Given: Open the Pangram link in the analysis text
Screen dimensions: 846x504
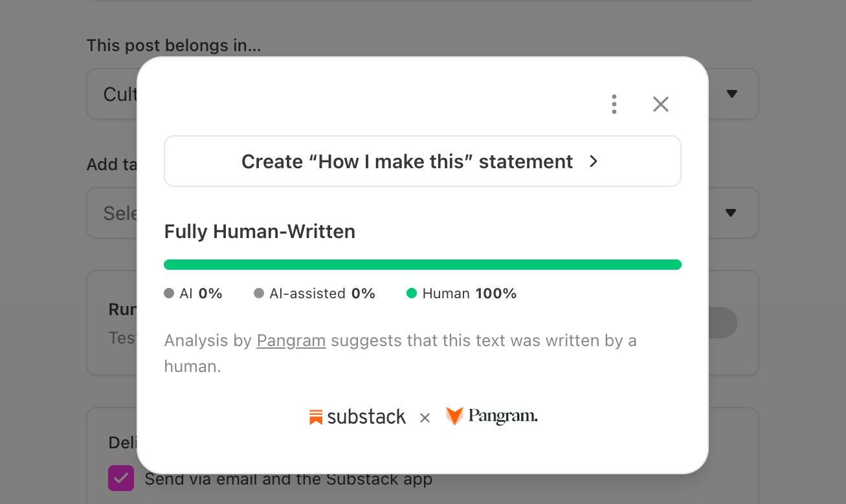Looking at the screenshot, I should (291, 340).
